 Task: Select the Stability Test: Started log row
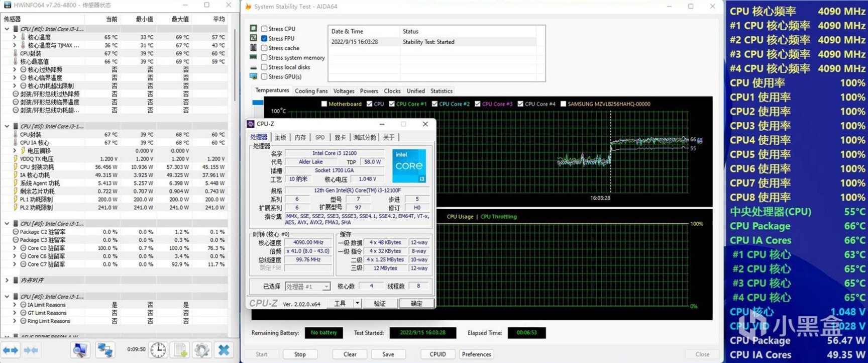tap(432, 42)
